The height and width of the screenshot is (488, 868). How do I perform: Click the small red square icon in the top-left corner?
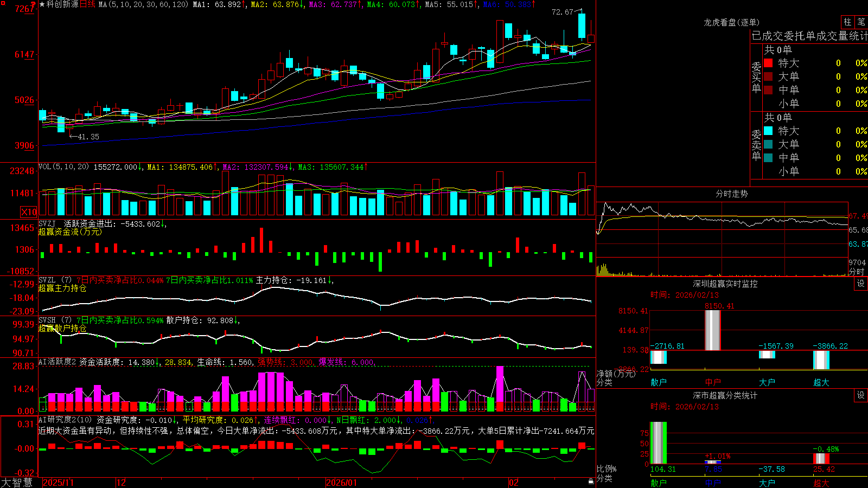pos(2,2)
